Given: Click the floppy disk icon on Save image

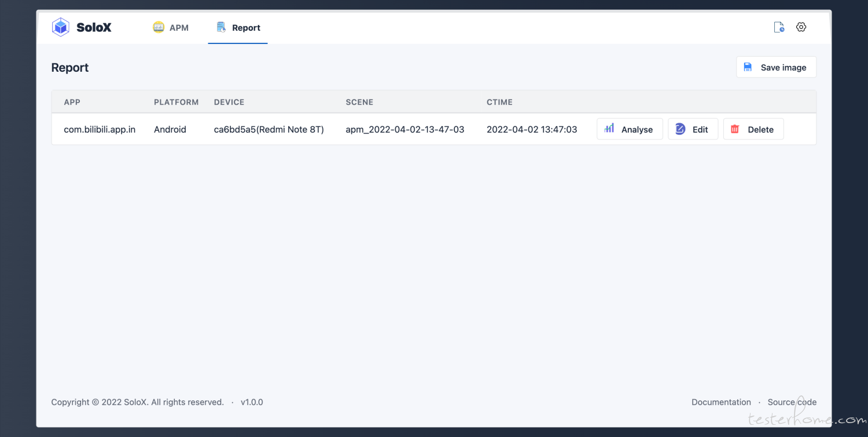Looking at the screenshot, I should tap(748, 67).
